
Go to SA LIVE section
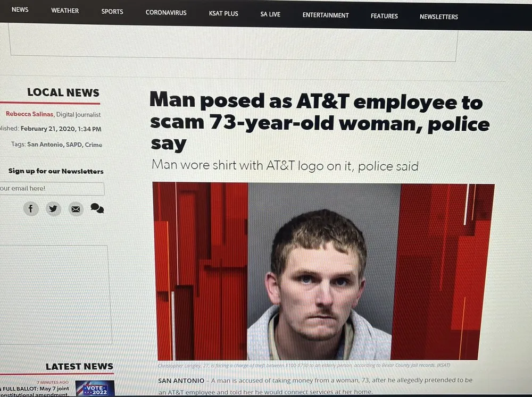pyautogui.click(x=270, y=14)
